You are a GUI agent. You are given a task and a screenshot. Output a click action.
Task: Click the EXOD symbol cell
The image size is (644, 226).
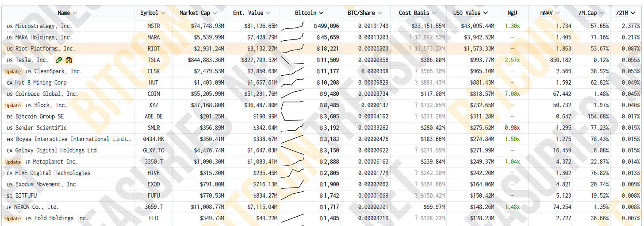[154, 184]
